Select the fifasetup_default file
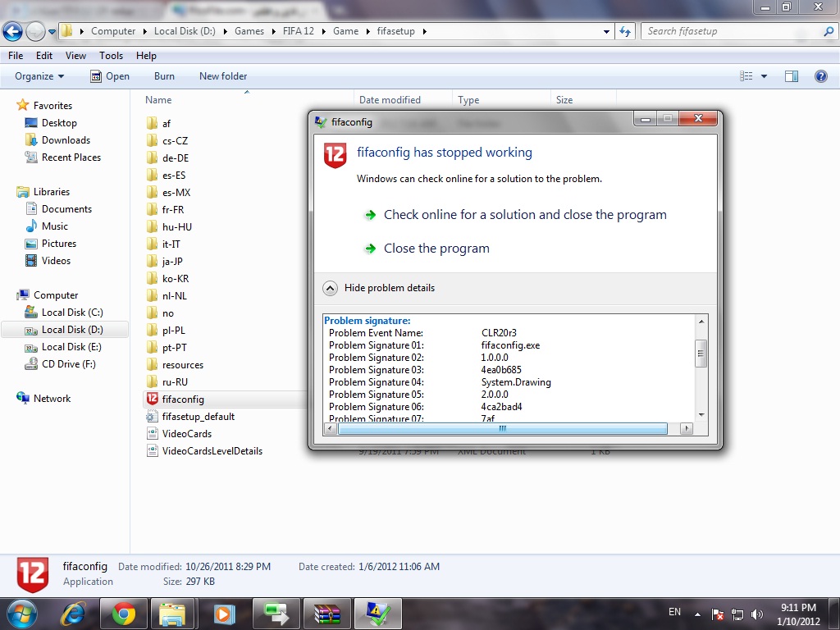The width and height of the screenshot is (840, 630). (199, 416)
